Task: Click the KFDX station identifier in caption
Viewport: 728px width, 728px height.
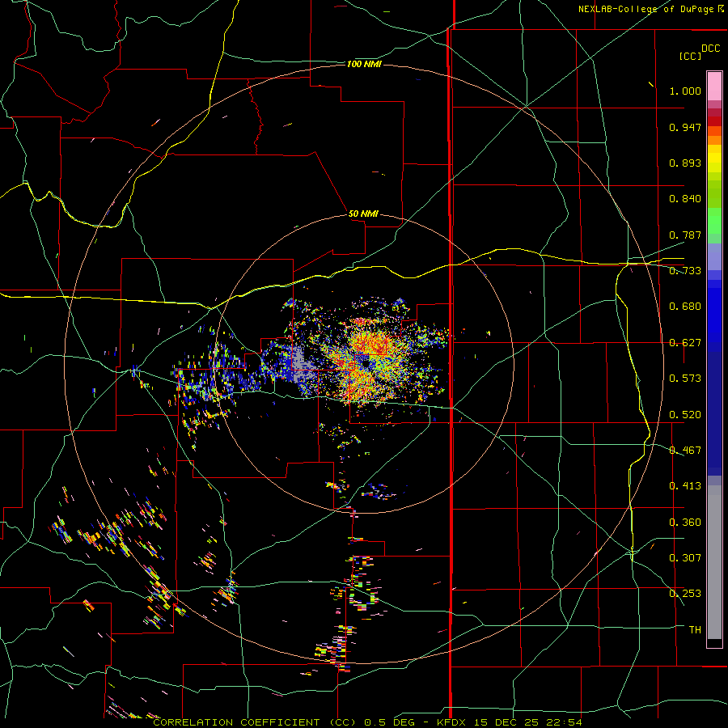Action: pyautogui.click(x=452, y=722)
